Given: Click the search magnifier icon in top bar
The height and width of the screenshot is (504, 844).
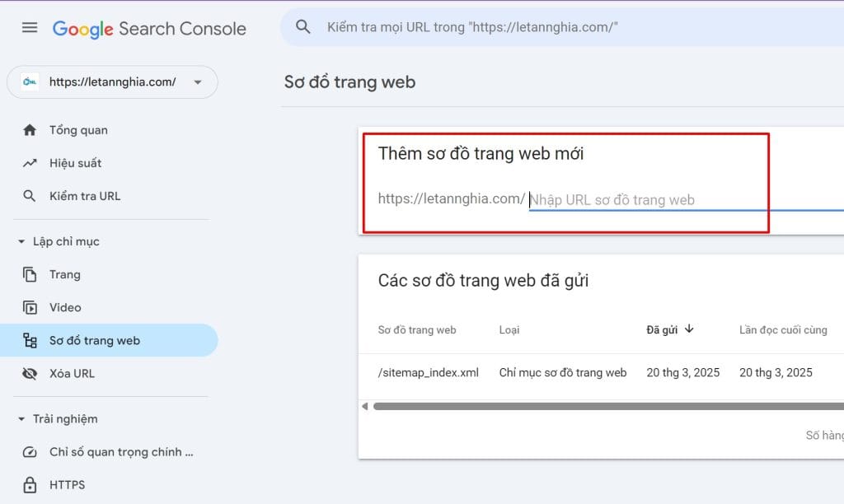Looking at the screenshot, I should 303,27.
